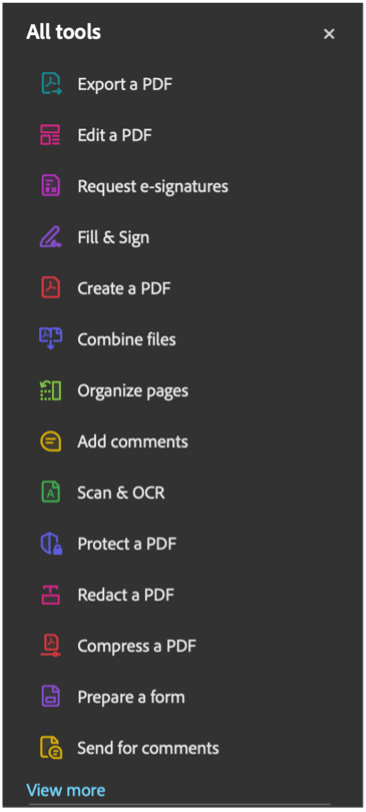The width and height of the screenshot is (366, 812).
Task: Select the Redact a PDF icon
Action: (51, 595)
